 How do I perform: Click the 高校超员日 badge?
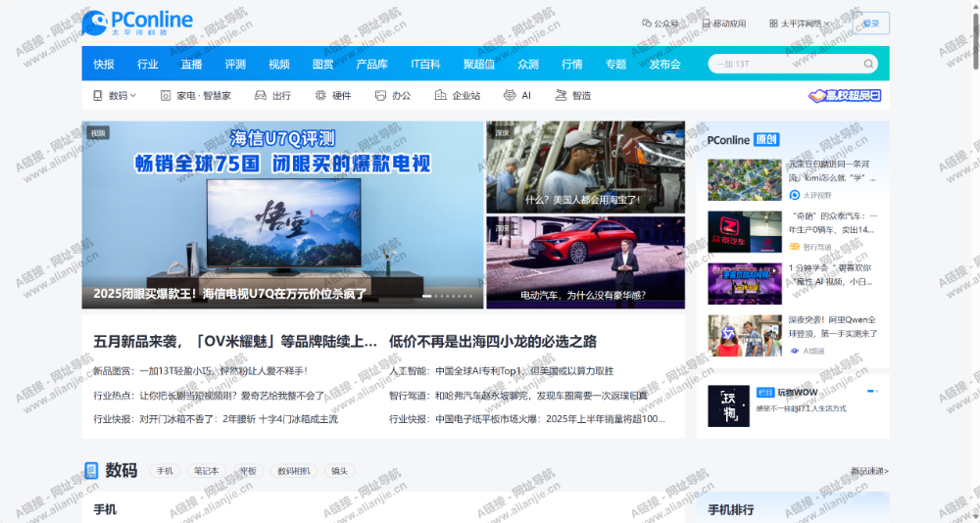(845, 96)
